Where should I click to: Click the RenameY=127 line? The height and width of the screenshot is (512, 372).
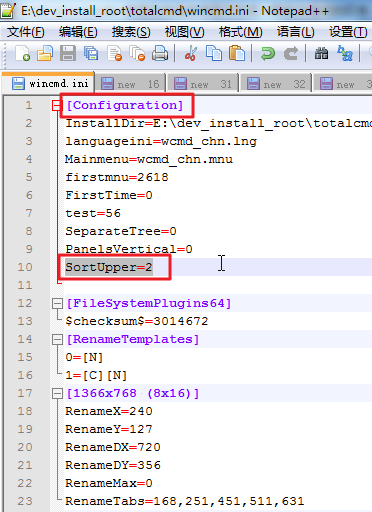pos(109,429)
